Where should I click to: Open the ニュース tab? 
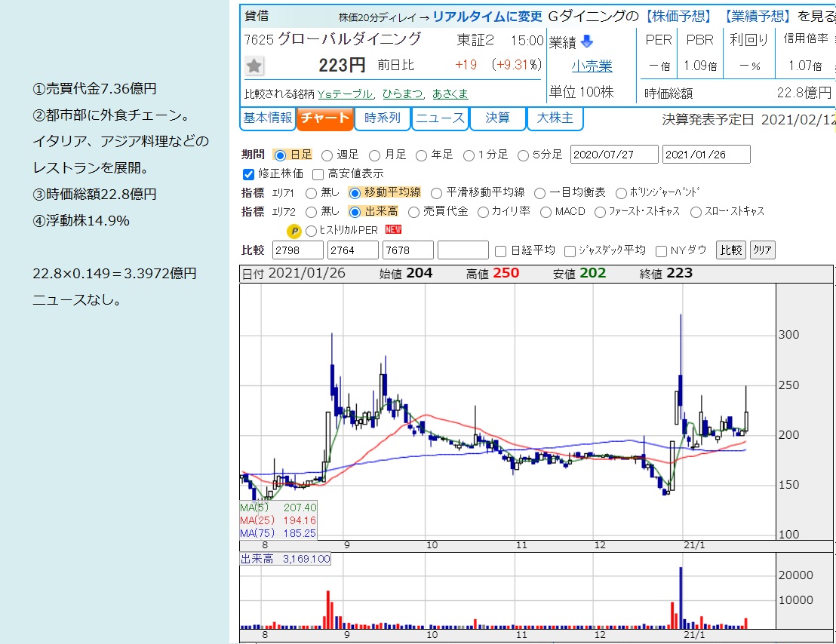point(440,118)
